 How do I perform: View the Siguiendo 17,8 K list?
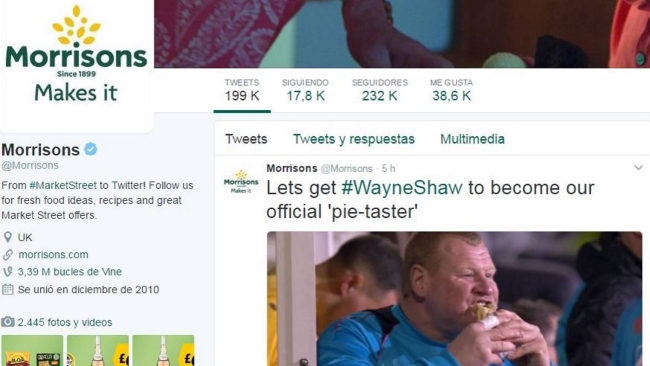[x=306, y=90]
